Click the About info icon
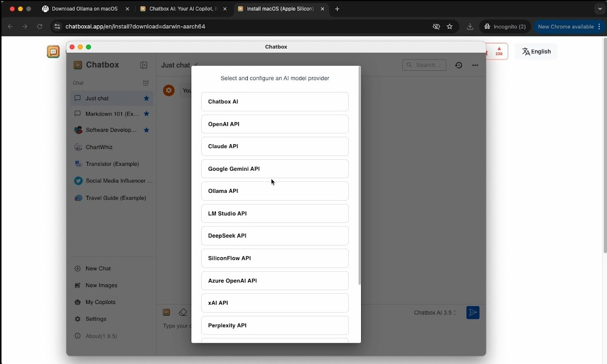The image size is (607, 364). click(x=77, y=336)
